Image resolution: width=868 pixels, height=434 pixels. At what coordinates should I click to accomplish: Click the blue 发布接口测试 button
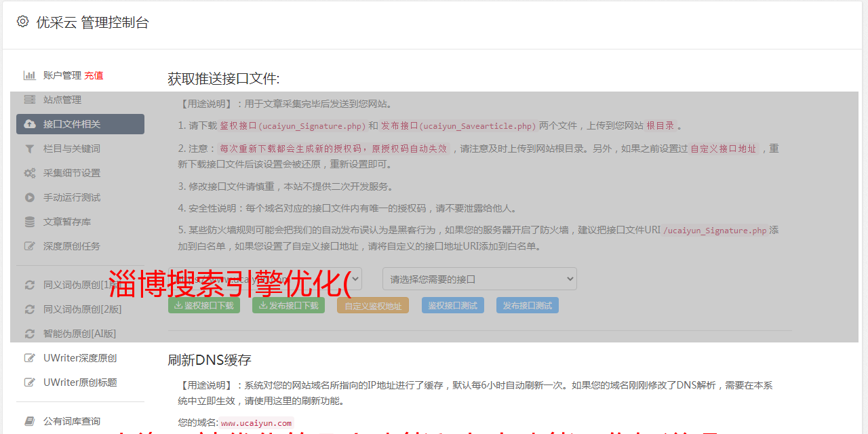[528, 305]
